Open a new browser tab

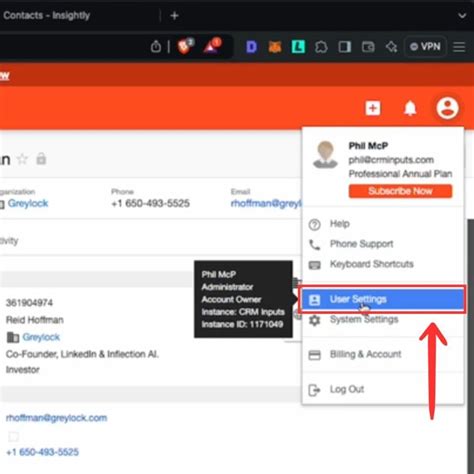tap(174, 16)
